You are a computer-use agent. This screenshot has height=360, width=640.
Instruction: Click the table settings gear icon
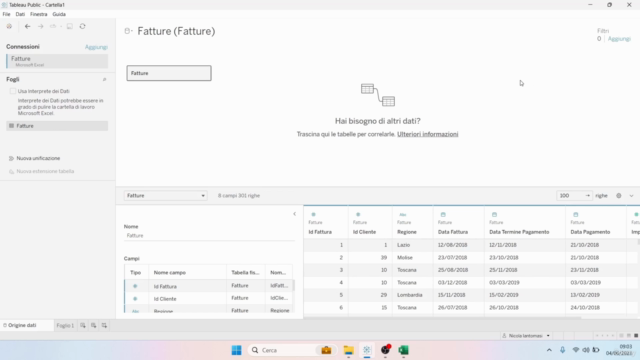(x=619, y=196)
